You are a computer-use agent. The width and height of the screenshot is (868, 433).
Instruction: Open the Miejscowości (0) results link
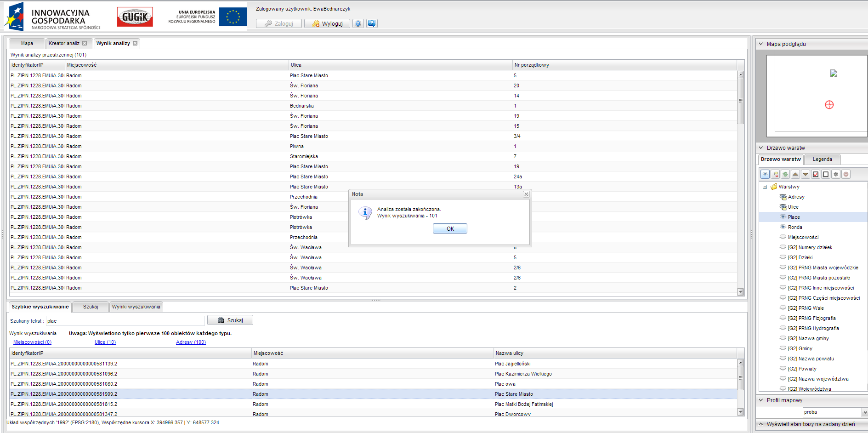coord(32,342)
